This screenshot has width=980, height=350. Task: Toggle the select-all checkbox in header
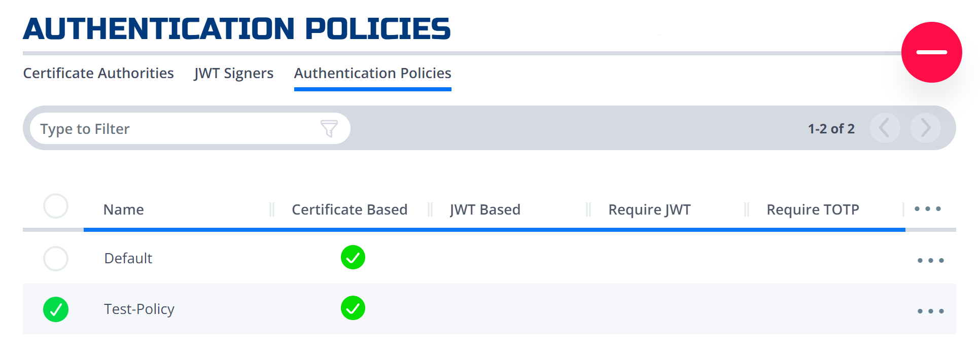tap(56, 206)
